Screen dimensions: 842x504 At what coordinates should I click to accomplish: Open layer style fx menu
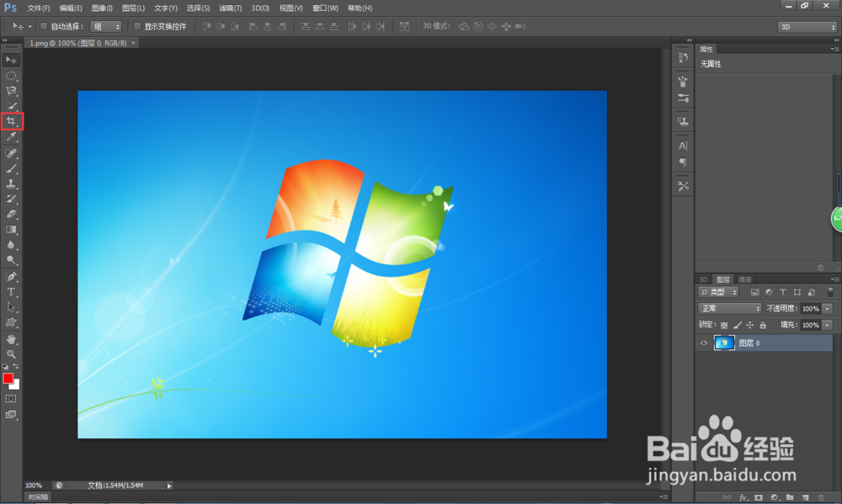(x=743, y=497)
